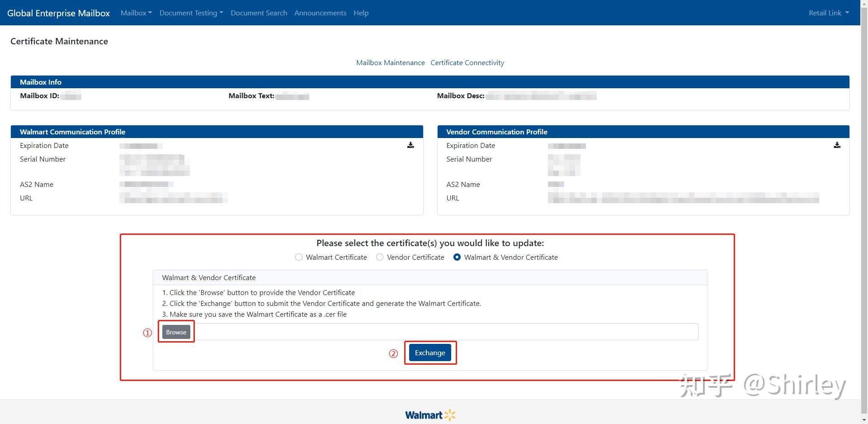Open the Mailbox dropdown menu
This screenshot has width=868, height=424.
click(136, 13)
